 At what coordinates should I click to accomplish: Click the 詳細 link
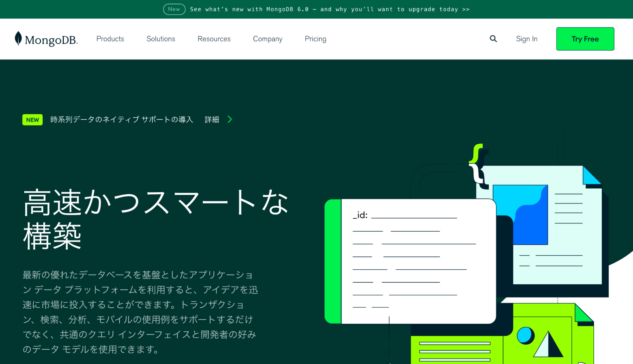tap(212, 119)
